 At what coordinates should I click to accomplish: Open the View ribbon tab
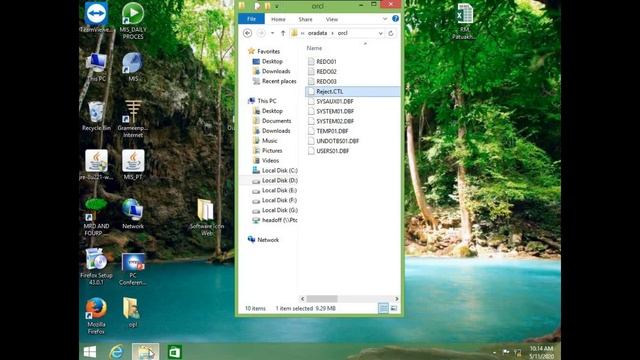(x=331, y=19)
